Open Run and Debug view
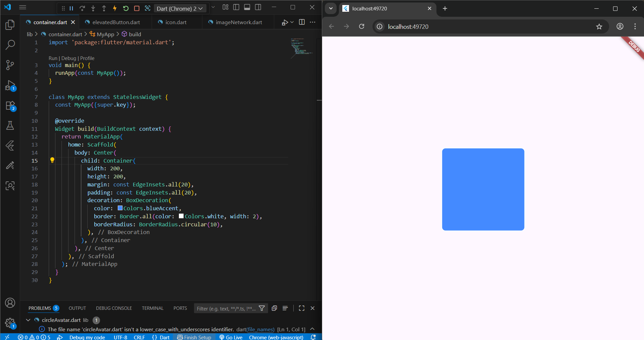The height and width of the screenshot is (340, 644). click(x=10, y=85)
